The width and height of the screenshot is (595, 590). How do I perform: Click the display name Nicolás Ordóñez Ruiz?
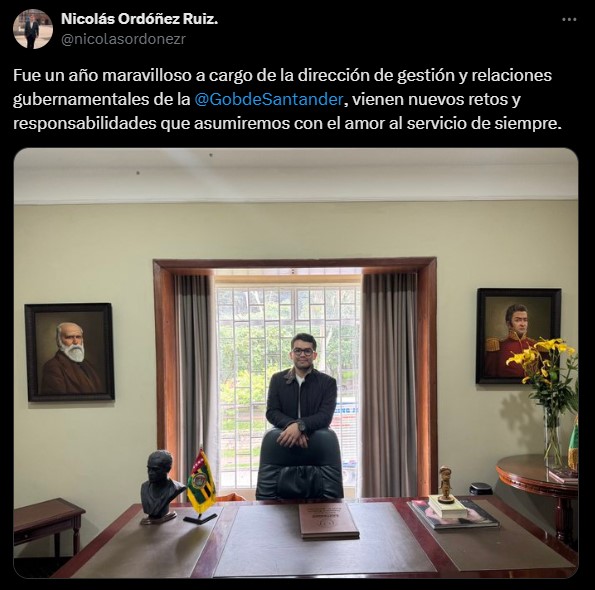click(140, 19)
